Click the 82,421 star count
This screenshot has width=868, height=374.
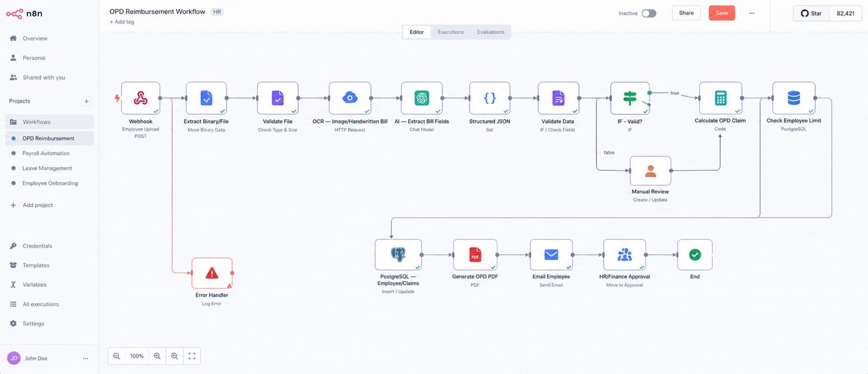click(x=845, y=14)
